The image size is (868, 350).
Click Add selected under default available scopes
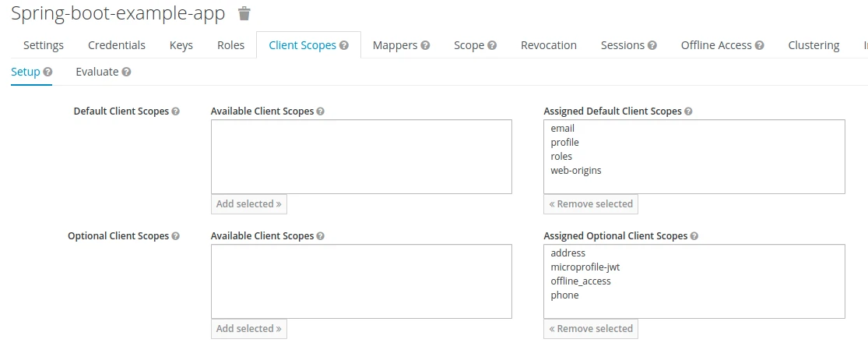point(248,204)
